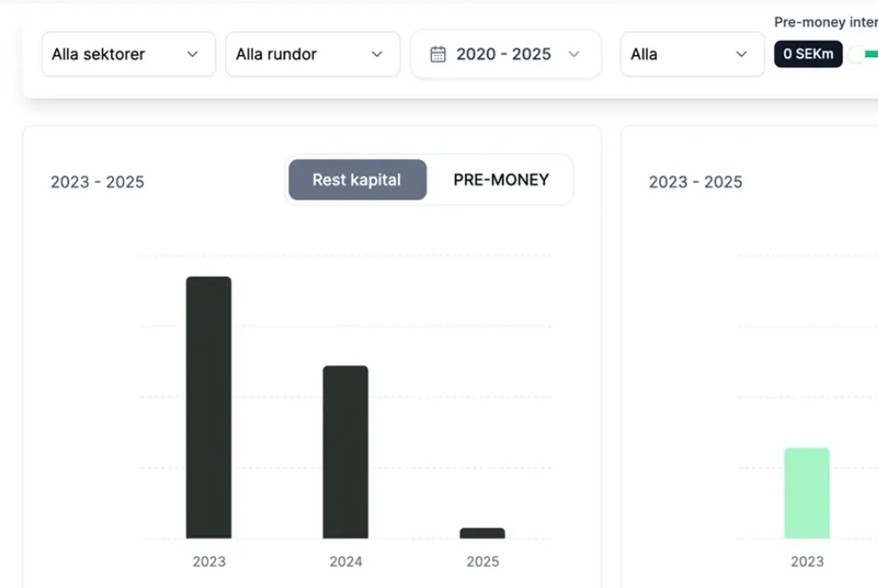Open the 2020 - 2025 date range selector

[x=505, y=54]
